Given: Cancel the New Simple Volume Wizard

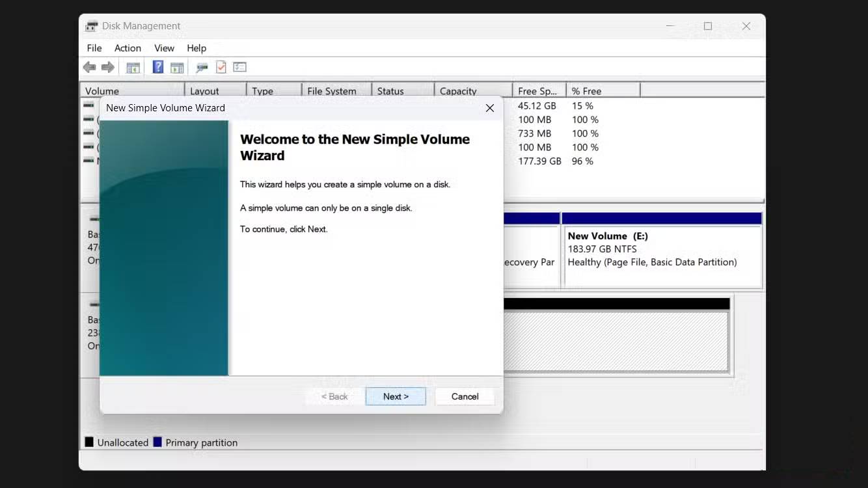Looking at the screenshot, I should [465, 396].
